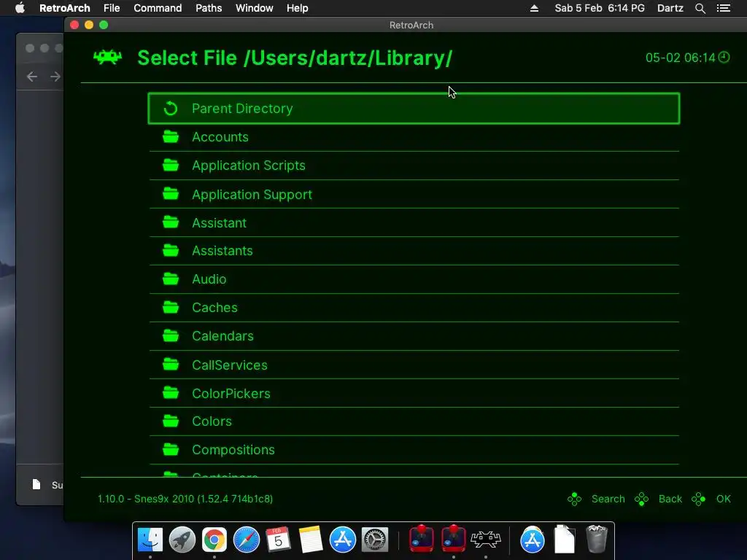Open the Application Scripts folder name

[x=249, y=166]
